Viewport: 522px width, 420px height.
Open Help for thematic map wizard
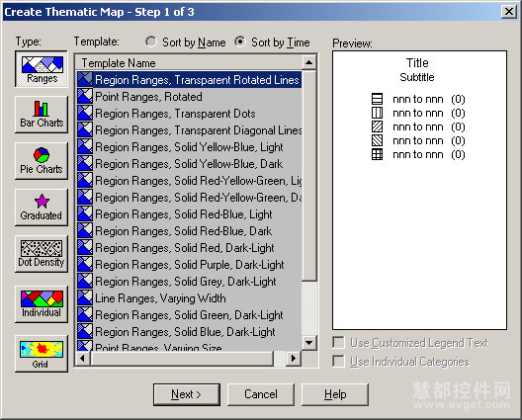tap(335, 394)
